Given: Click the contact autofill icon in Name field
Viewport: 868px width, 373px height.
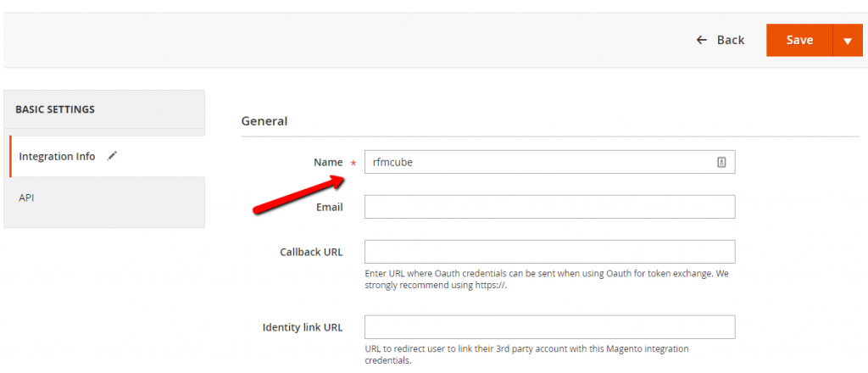Looking at the screenshot, I should [721, 162].
